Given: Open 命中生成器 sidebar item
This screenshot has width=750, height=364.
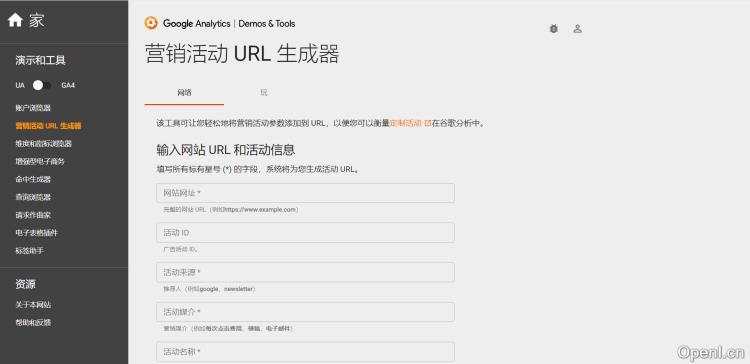Looking at the screenshot, I should point(33,179).
